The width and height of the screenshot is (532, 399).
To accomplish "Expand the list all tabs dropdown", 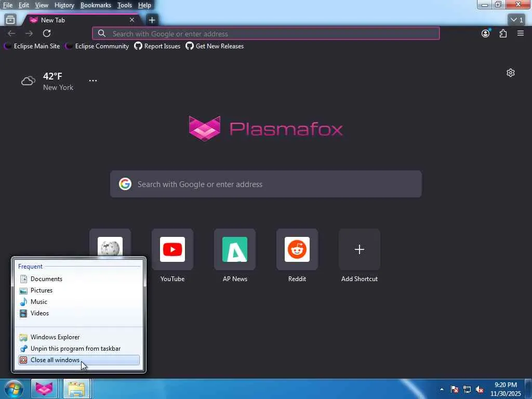I will 517,20.
